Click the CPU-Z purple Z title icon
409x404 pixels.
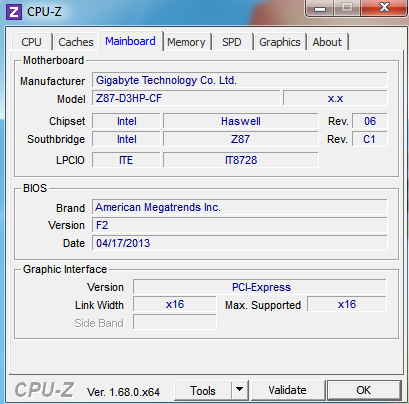tap(14, 12)
